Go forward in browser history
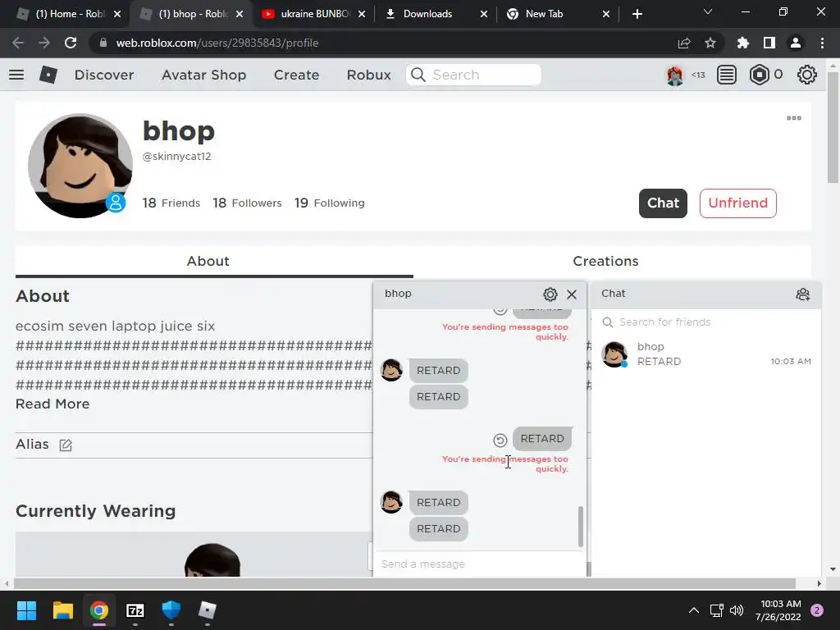 pos(44,43)
